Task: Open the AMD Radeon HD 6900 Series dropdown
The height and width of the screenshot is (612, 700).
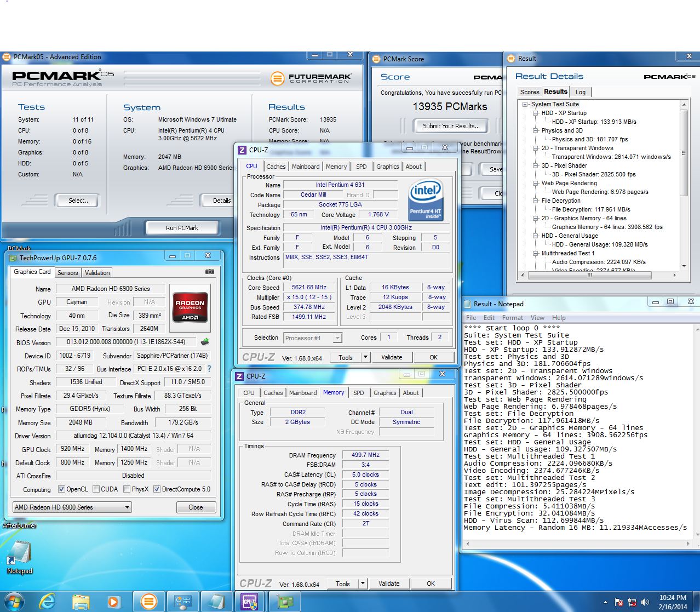Action: tap(72, 507)
